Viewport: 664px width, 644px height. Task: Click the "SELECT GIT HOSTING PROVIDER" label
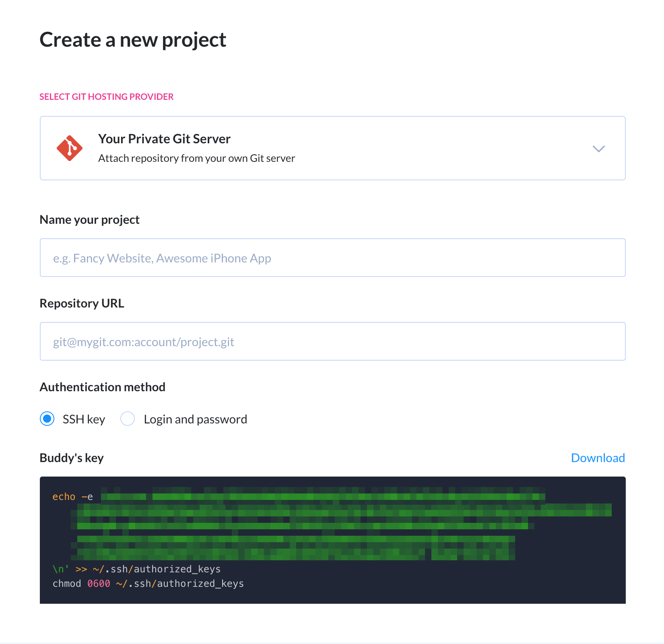coord(106,97)
